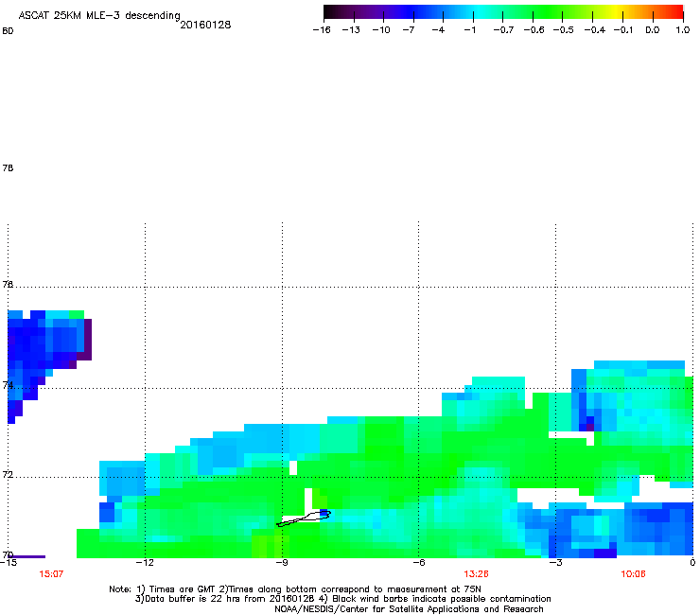Click the red 15:07 pass time
700x615 pixels.
click(x=51, y=574)
